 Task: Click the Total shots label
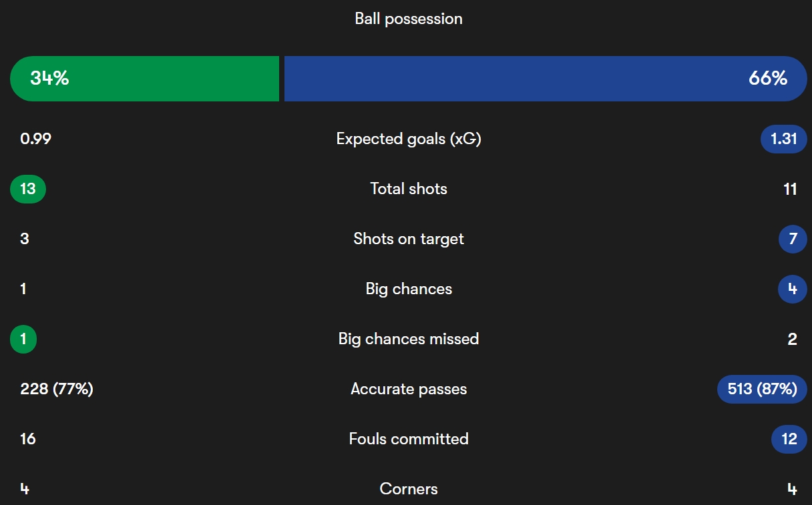409,189
